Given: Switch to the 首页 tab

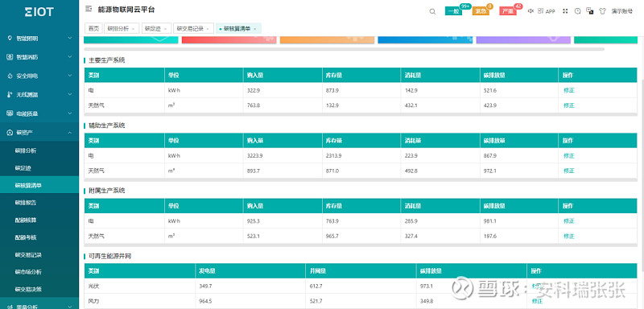Looking at the screenshot, I should click(x=93, y=28).
